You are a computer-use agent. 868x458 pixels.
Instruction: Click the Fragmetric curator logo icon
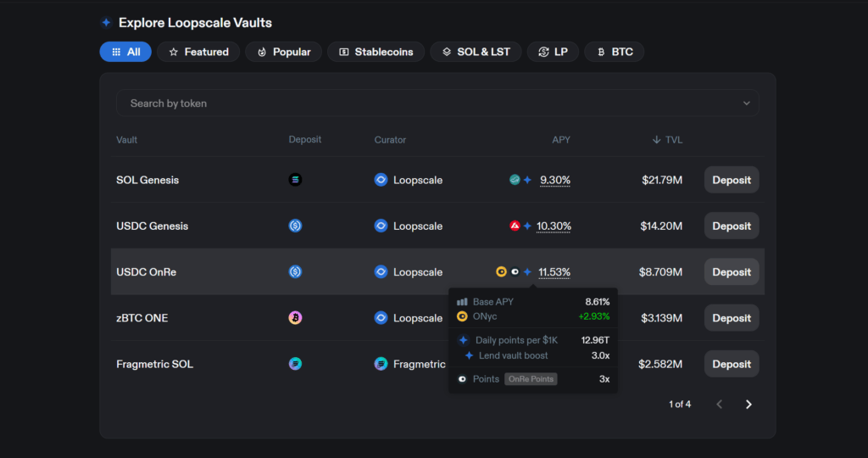(x=381, y=364)
